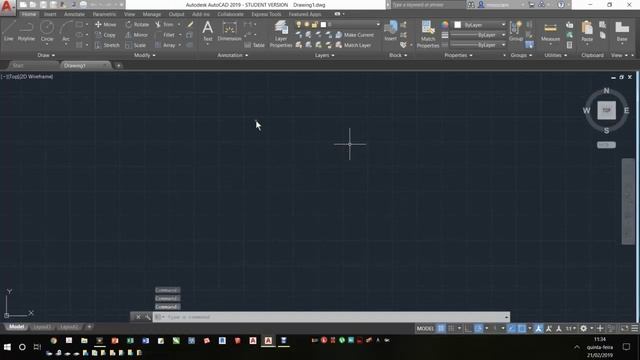The width and height of the screenshot is (640, 360).
Task: Activate the Rotate command
Action: pos(137,24)
